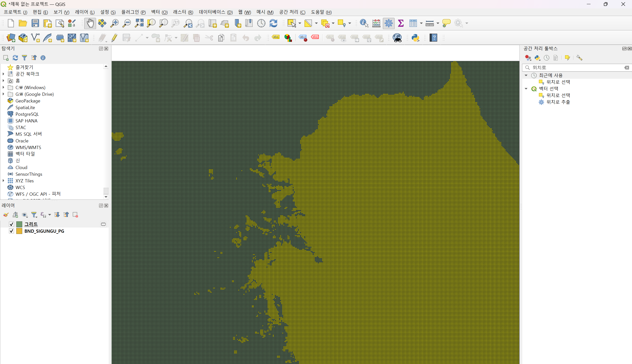632x364 pixels.
Task: Select the 위치로 추출 algorithm entry
Action: pos(558,102)
